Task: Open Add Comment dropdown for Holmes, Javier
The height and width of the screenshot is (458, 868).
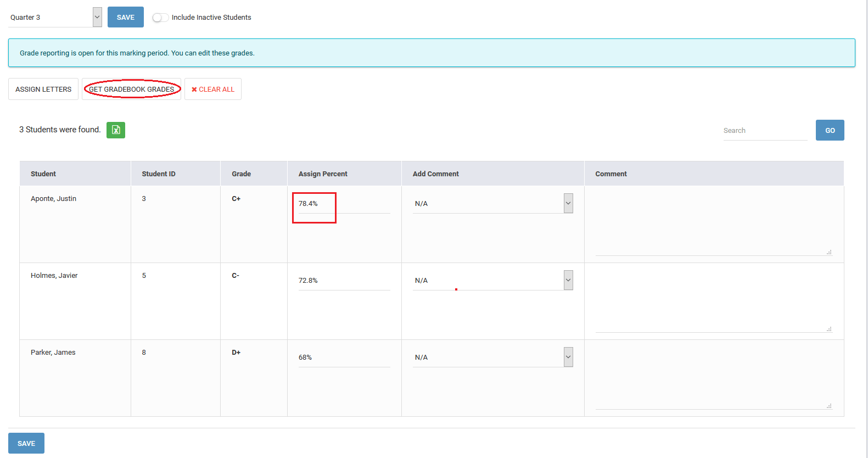Action: tap(493, 280)
